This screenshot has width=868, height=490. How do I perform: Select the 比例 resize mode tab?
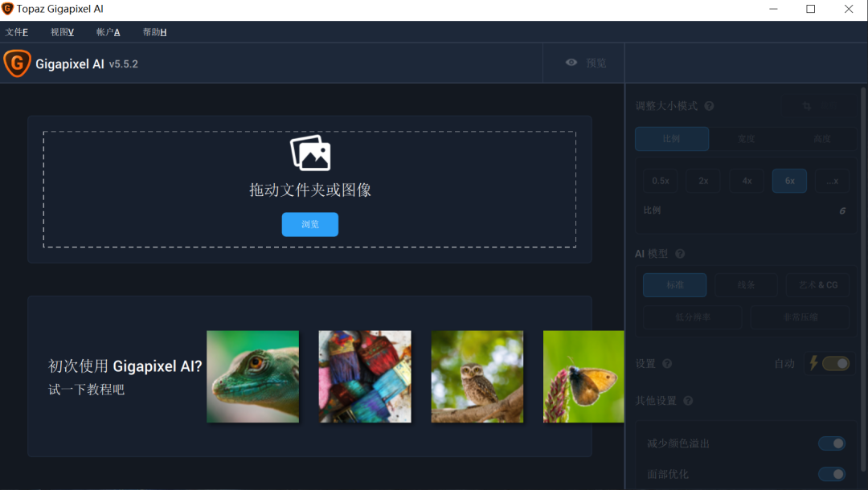(671, 139)
